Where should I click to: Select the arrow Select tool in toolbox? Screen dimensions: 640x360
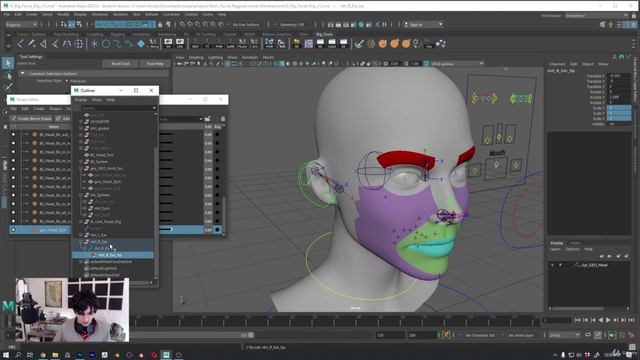coord(8,63)
